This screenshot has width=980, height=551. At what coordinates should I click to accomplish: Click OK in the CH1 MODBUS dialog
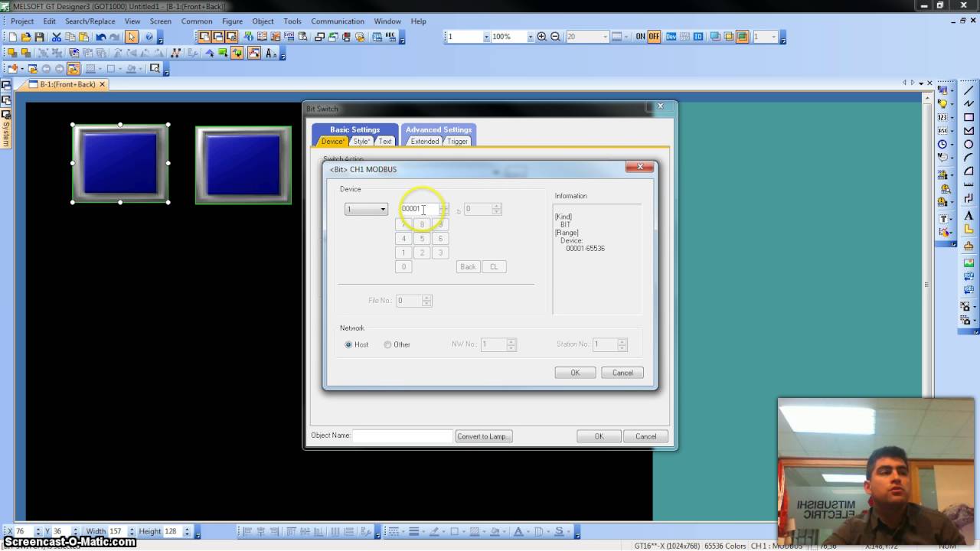pos(575,373)
